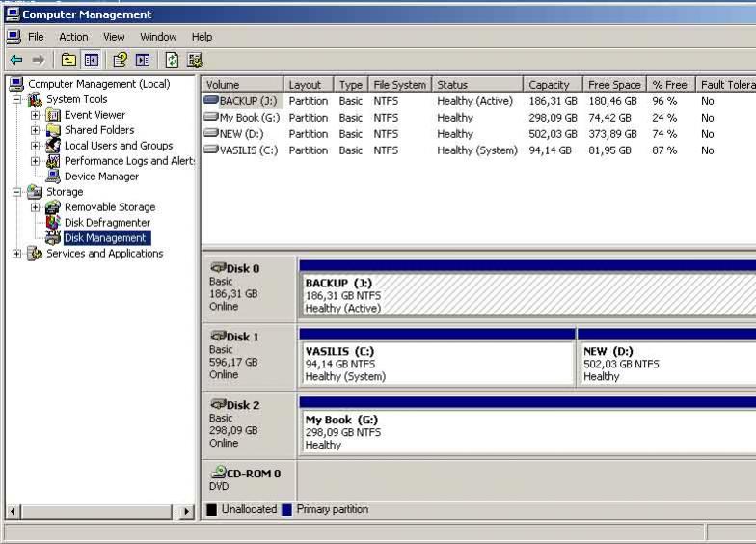The width and height of the screenshot is (756, 544).
Task: Open the Help menu
Action: click(202, 37)
